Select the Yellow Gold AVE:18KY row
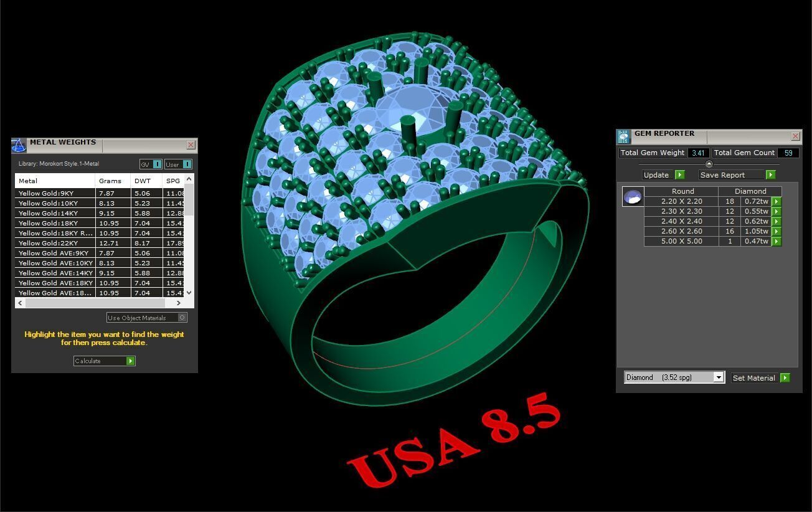This screenshot has width=812, height=512. click(x=100, y=283)
